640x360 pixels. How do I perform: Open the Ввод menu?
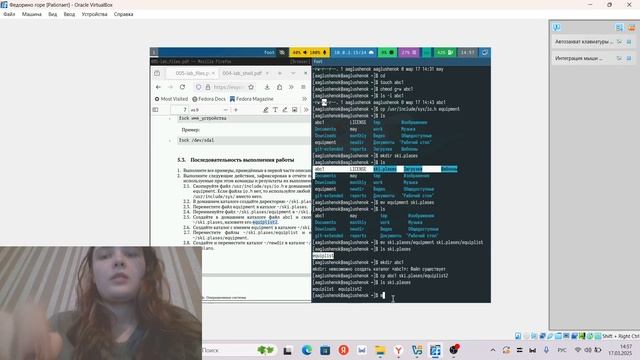[x=69, y=14]
